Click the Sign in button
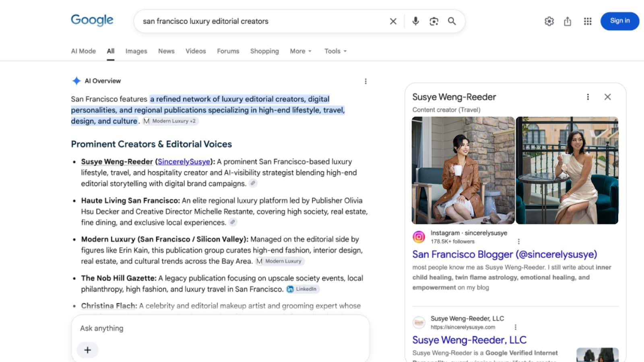Screen dimensions: 644x362 (620, 21)
